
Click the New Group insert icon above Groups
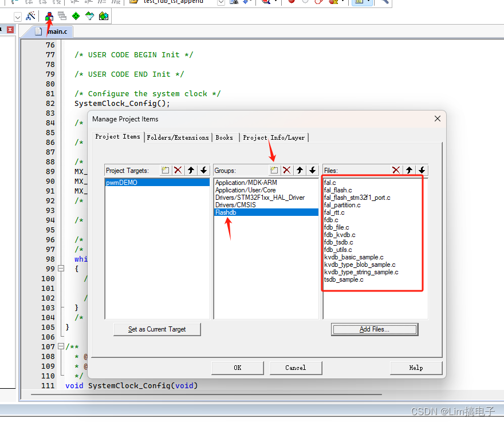coord(274,170)
